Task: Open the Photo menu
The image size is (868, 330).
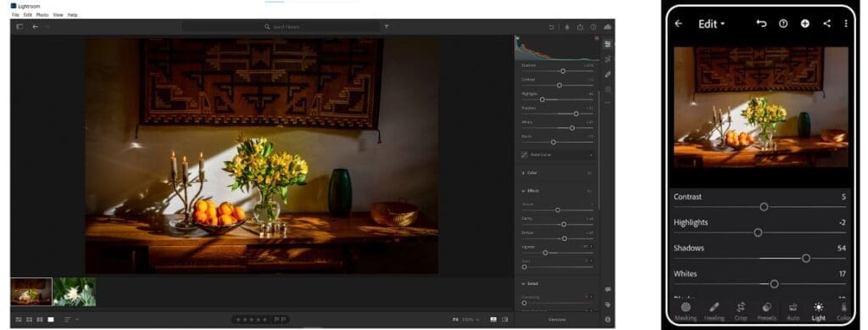Action: click(42, 15)
